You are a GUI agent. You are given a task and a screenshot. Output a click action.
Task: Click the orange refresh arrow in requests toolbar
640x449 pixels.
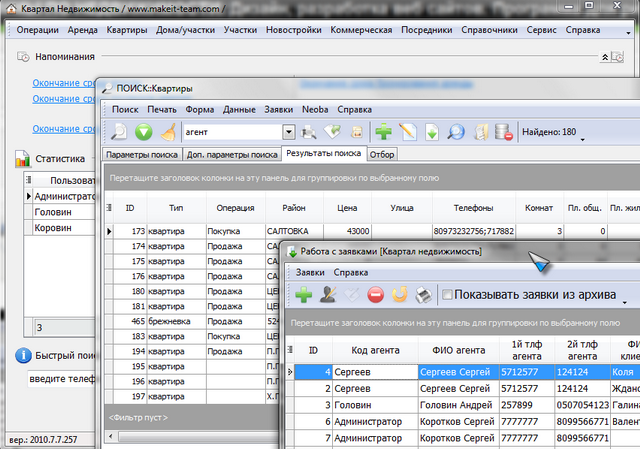pos(400,295)
